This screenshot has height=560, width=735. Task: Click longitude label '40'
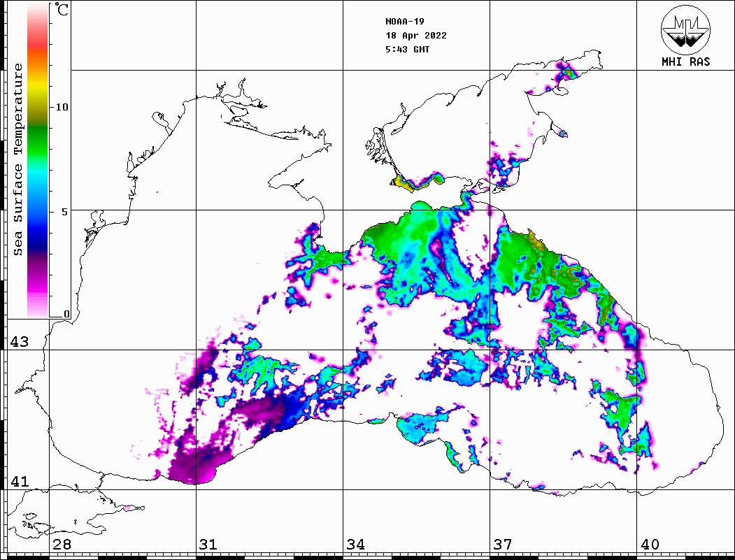tap(650, 544)
